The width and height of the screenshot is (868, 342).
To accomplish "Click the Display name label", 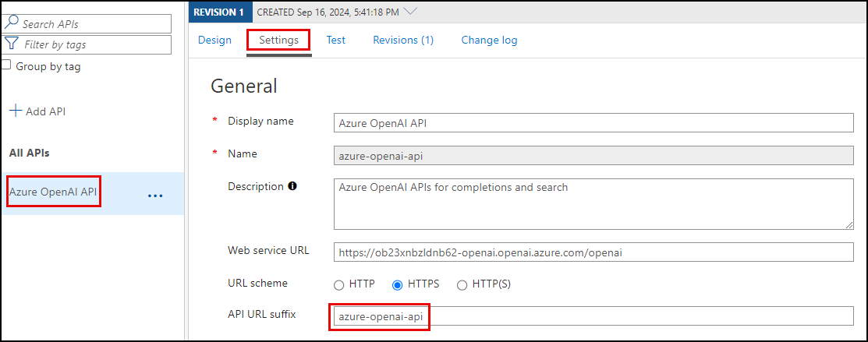I will [x=260, y=121].
